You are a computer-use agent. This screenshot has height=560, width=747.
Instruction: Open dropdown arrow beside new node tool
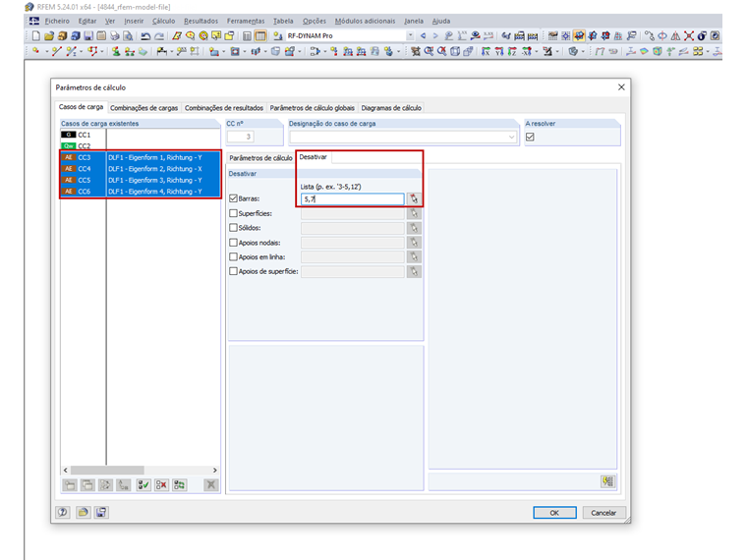pos(46,51)
